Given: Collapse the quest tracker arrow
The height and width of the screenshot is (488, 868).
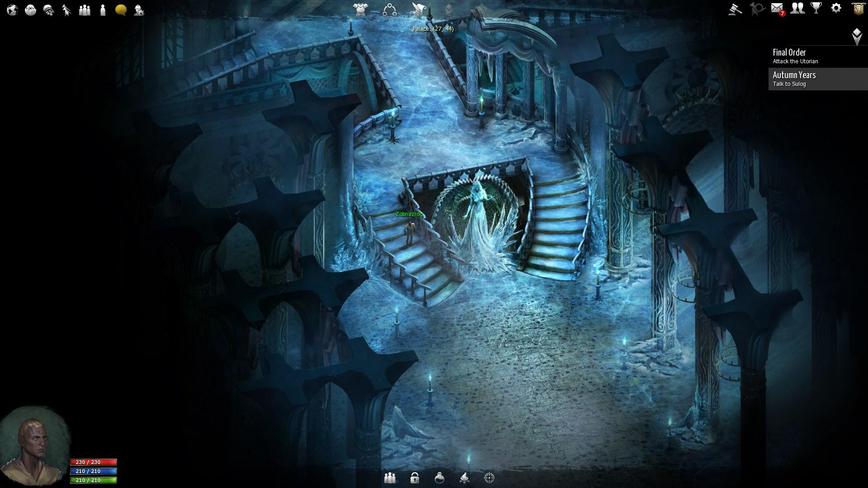Looking at the screenshot, I should 857,36.
